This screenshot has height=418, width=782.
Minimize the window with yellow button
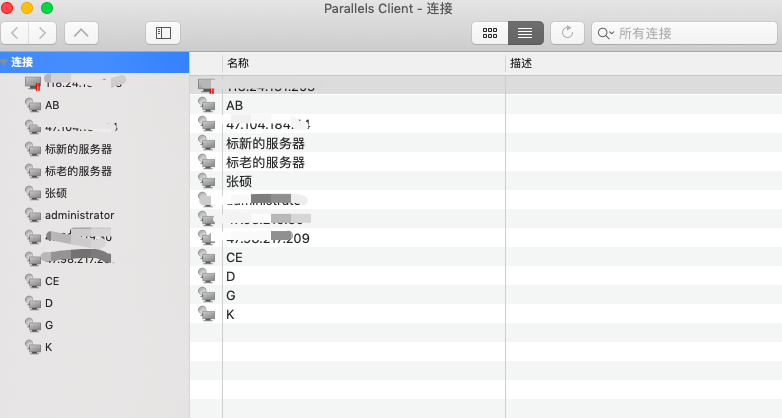[27, 8]
